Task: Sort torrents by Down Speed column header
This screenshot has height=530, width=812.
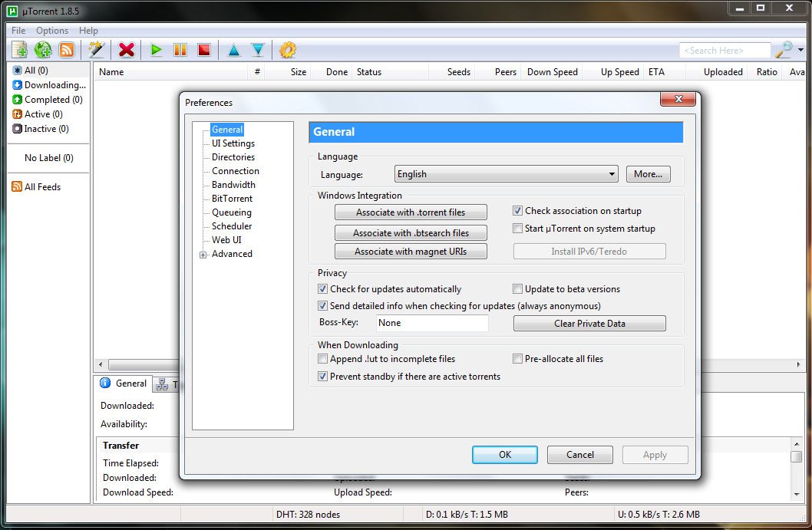Action: 552,72
